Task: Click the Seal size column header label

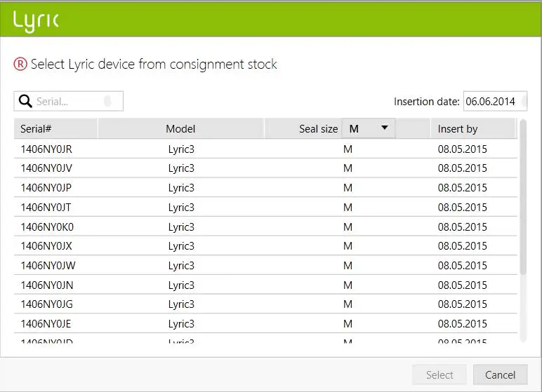Action: 318,129
